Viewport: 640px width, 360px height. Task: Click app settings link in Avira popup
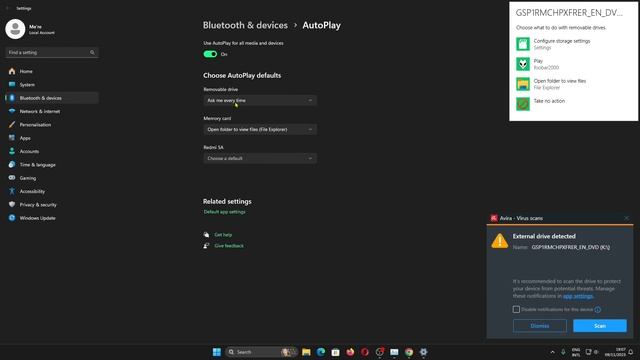click(578, 296)
